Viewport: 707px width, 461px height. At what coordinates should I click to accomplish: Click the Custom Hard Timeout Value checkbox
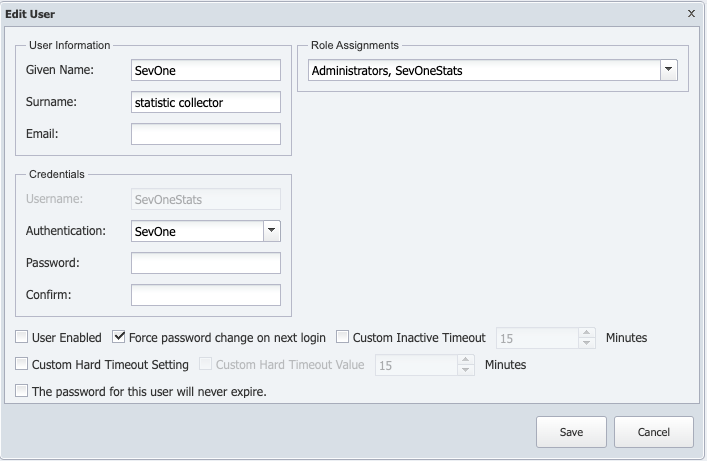[205, 364]
